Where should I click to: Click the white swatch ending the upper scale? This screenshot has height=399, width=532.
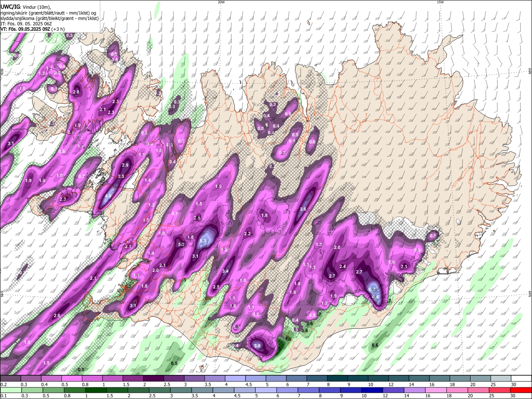522,378
